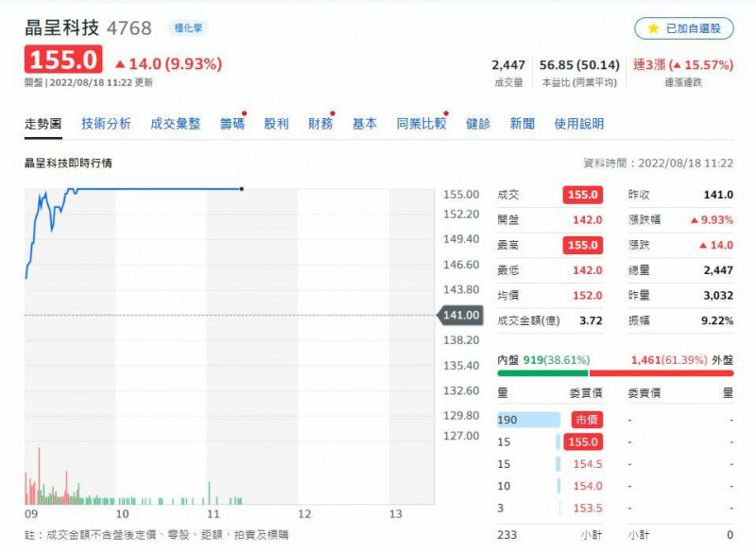Click the 12 time axis label
This screenshot has height=552, width=756.
304,514
